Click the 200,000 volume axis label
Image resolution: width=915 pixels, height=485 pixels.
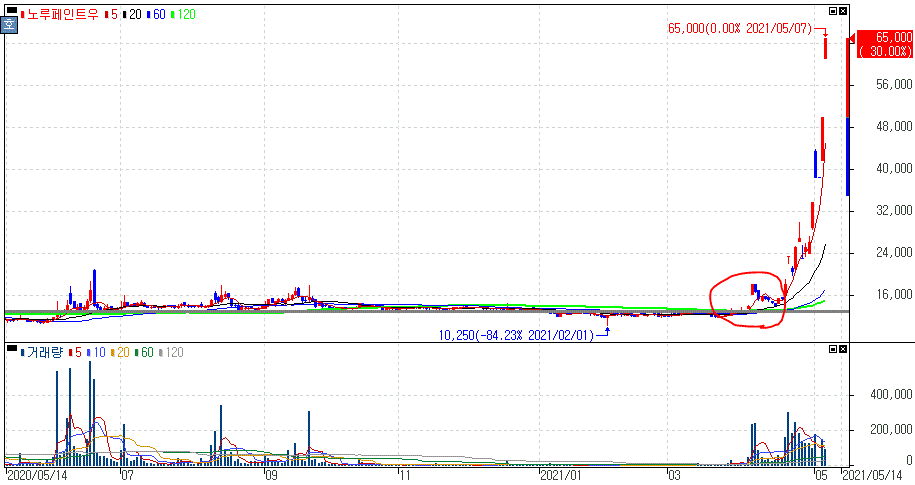coord(891,430)
